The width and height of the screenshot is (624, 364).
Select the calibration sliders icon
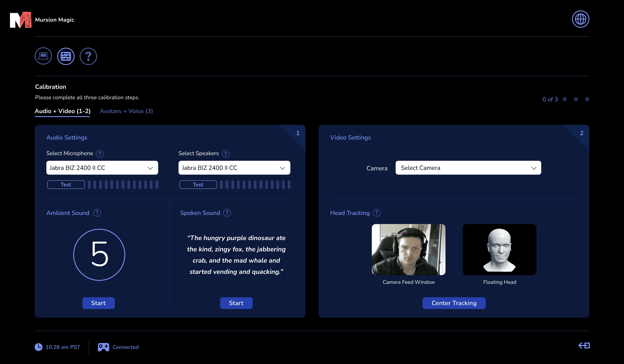(x=66, y=56)
